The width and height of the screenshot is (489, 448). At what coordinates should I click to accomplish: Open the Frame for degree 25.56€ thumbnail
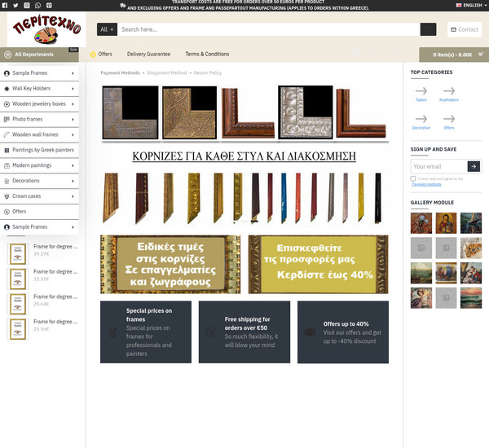tap(18, 329)
